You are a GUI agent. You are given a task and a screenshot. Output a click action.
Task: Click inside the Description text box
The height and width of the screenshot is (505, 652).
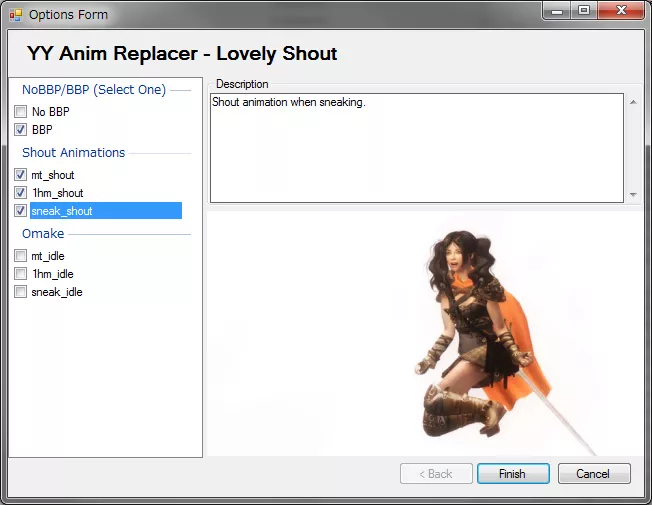point(417,148)
